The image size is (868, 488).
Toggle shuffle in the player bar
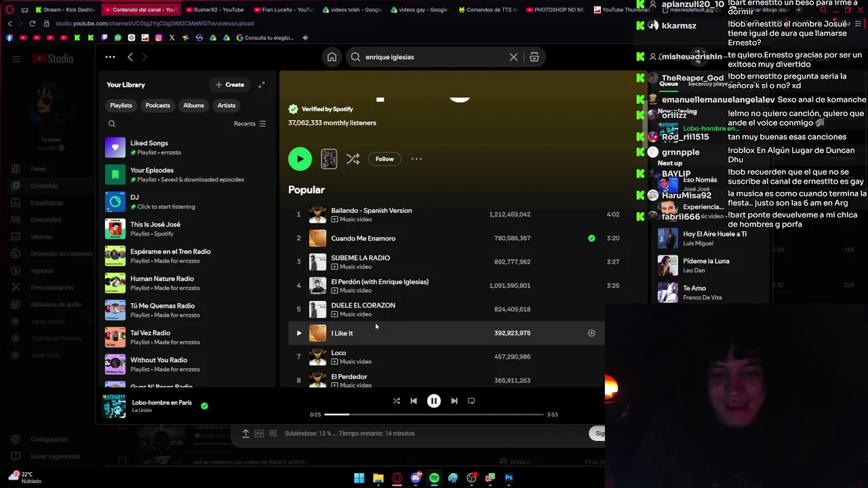pyautogui.click(x=396, y=401)
